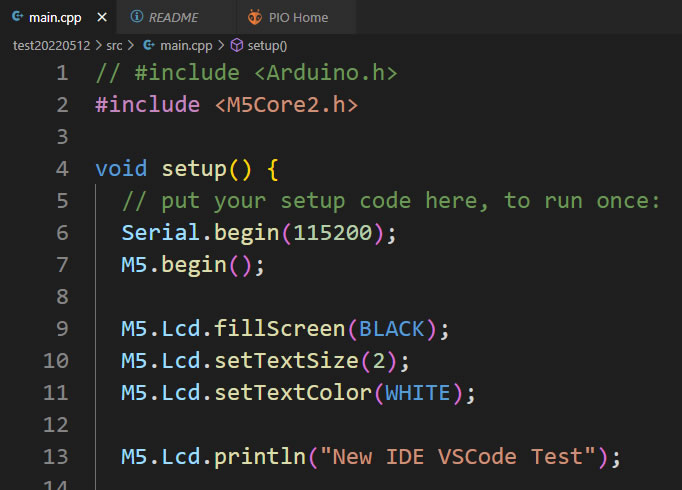This screenshot has width=682, height=490.
Task: Click the C++ file icon on main.cpp tab
Action: point(18,17)
